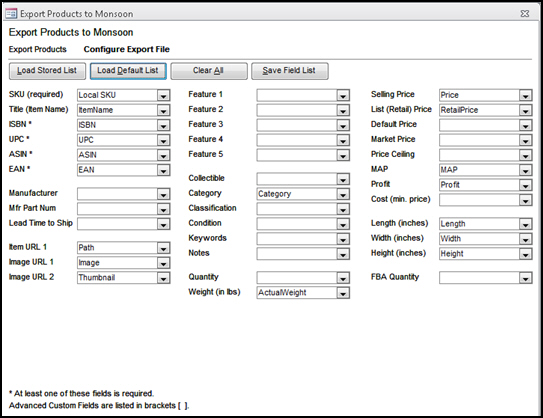Expand the Price Ceiling dropdown
The image size is (543, 418).
525,155
